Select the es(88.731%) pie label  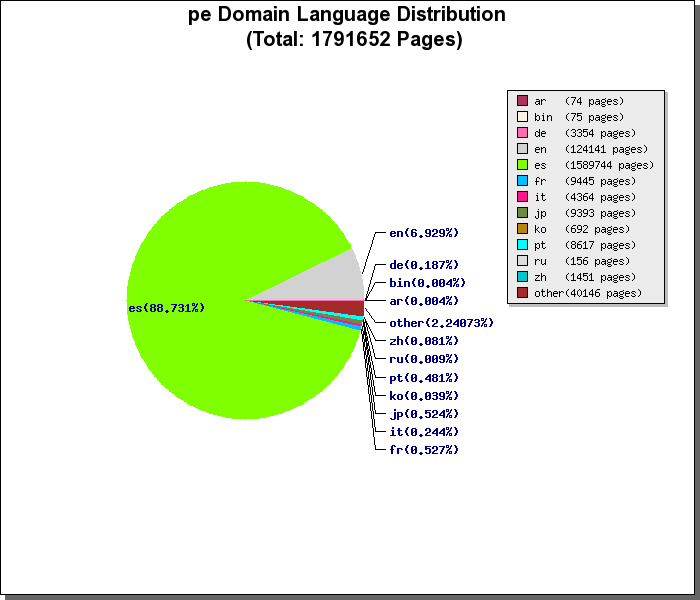click(167, 308)
